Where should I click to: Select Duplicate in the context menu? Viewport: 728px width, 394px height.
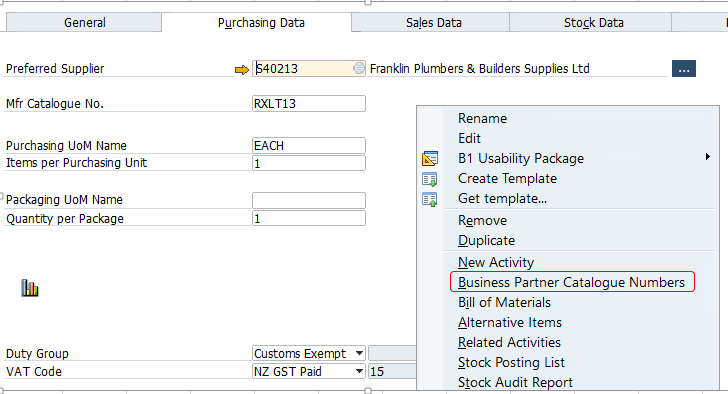coord(487,240)
